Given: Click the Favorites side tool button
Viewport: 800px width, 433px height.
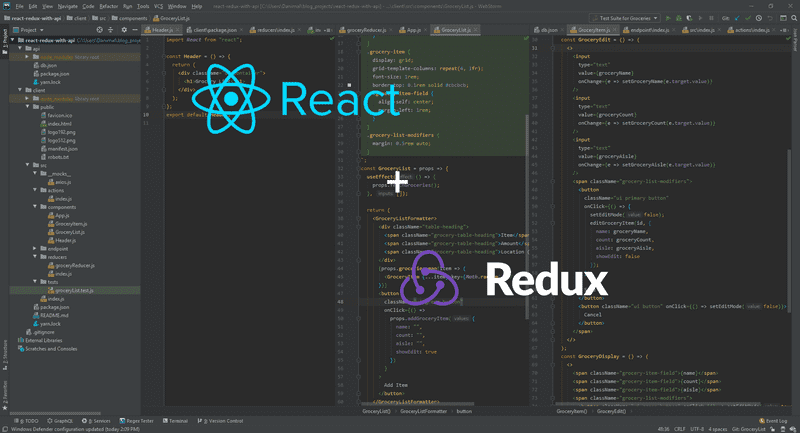Looking at the screenshot, I should click(x=5, y=395).
